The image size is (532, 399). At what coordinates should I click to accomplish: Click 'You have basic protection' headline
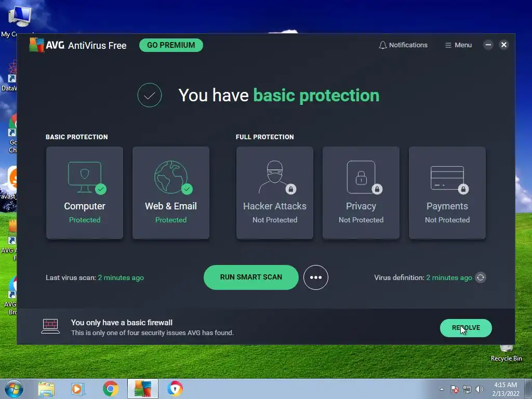click(279, 96)
